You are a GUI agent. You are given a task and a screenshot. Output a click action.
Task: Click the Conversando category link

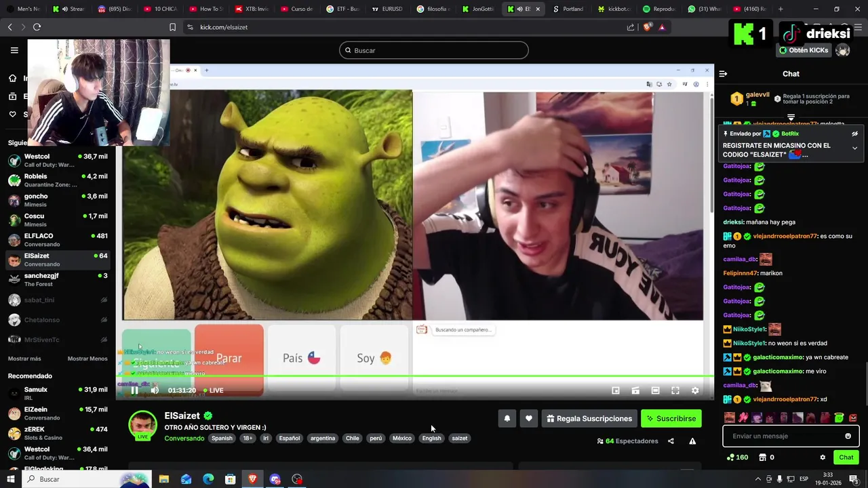[184, 439]
